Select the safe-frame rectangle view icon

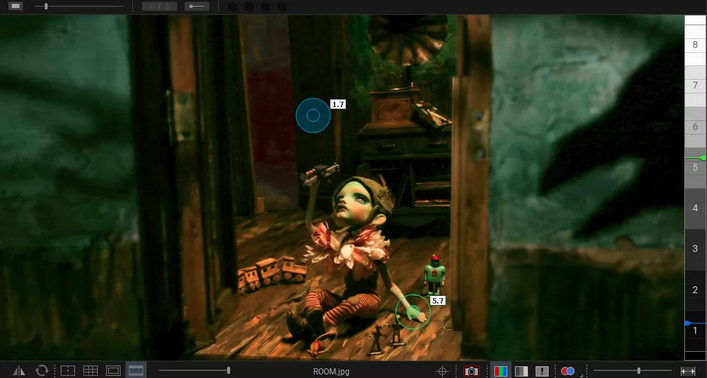coord(113,371)
